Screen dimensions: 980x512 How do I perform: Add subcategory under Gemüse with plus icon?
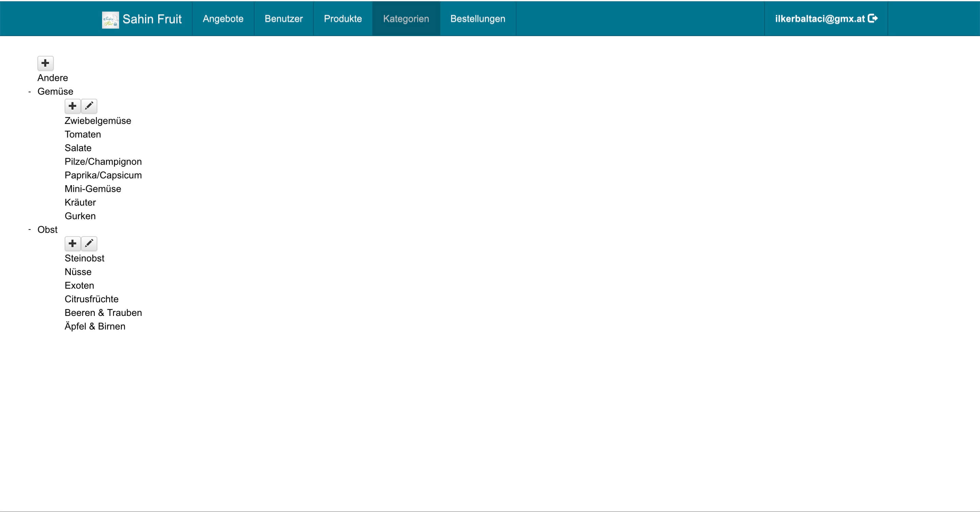pos(72,106)
